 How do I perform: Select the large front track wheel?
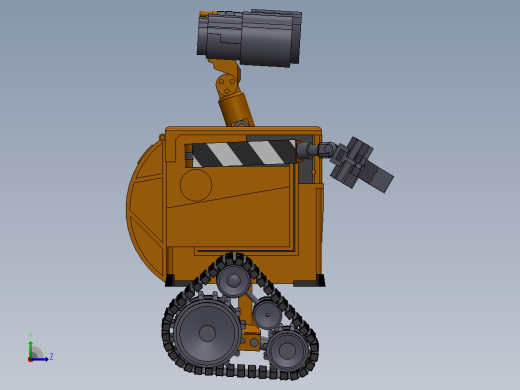click(207, 332)
